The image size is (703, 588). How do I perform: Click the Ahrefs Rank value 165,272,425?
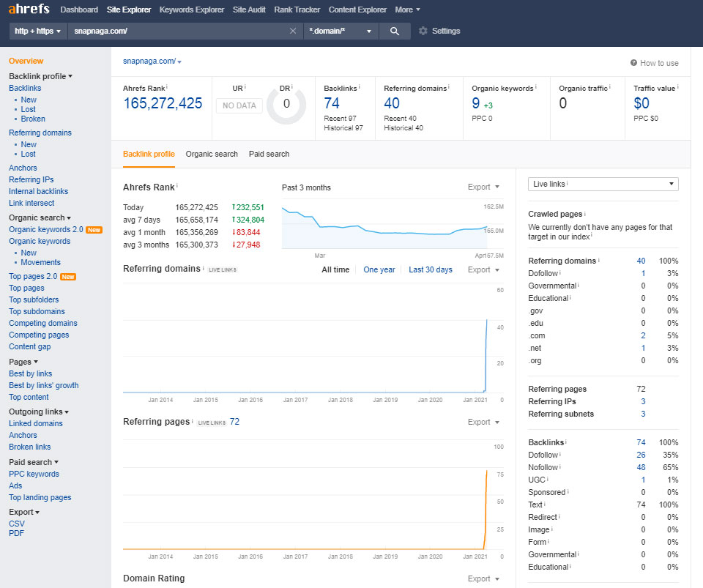[x=163, y=103]
